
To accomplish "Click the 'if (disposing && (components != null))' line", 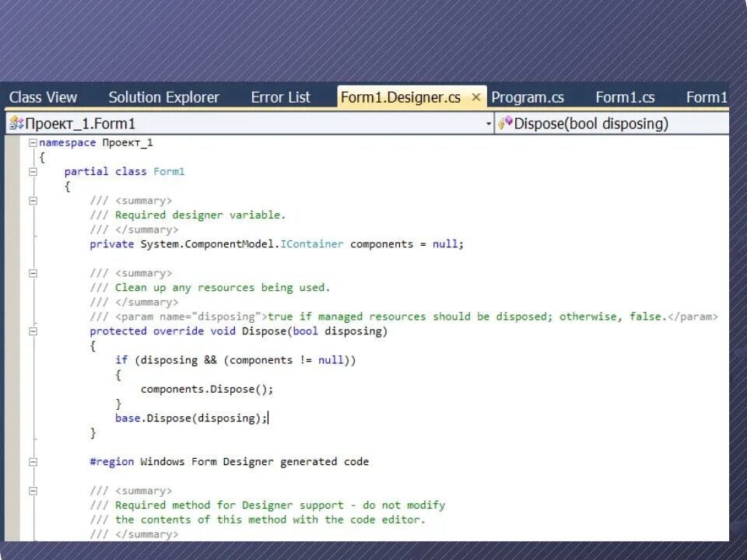I will pyautogui.click(x=235, y=360).
